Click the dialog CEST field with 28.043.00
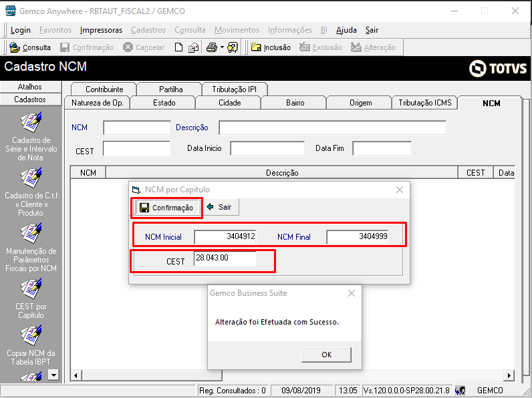The width and height of the screenshot is (532, 398). click(225, 258)
